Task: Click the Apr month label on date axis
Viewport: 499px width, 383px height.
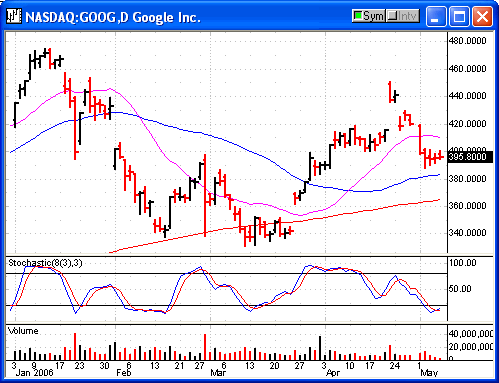Action: click(333, 373)
